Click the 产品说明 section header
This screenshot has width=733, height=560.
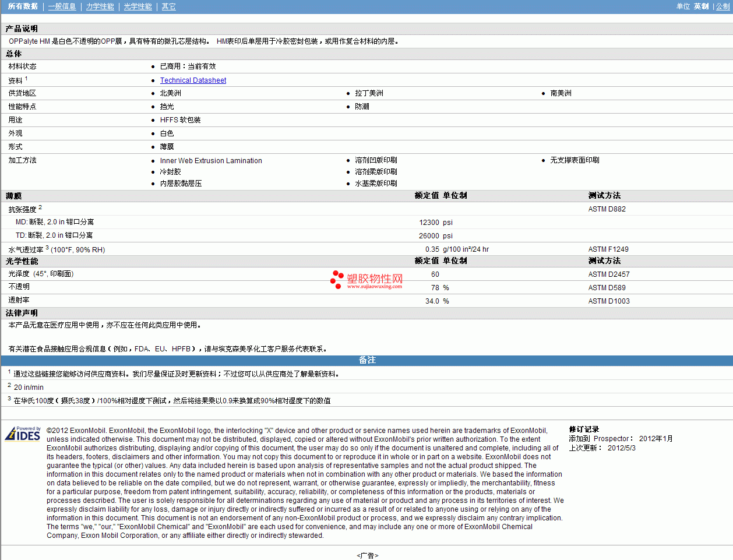click(22, 29)
